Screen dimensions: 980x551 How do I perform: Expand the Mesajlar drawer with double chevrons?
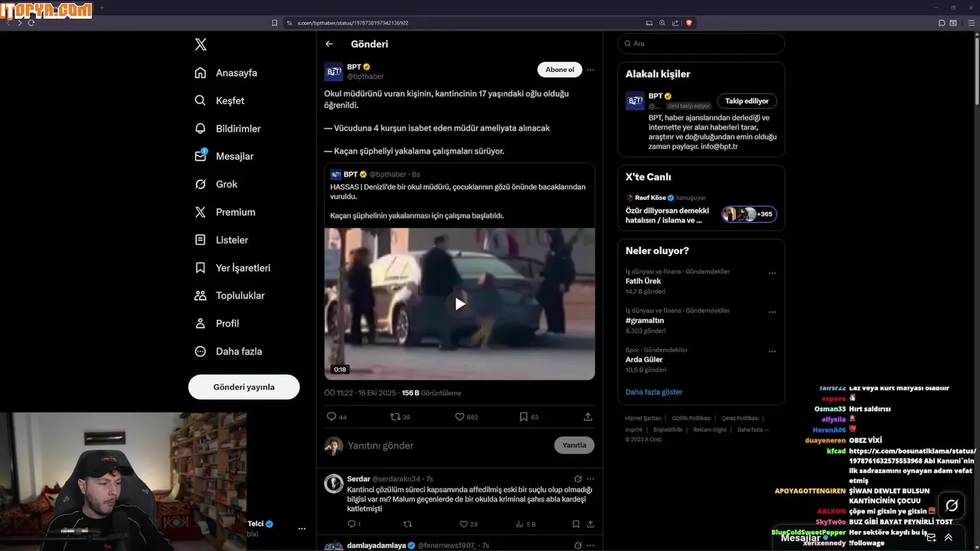[x=949, y=538]
